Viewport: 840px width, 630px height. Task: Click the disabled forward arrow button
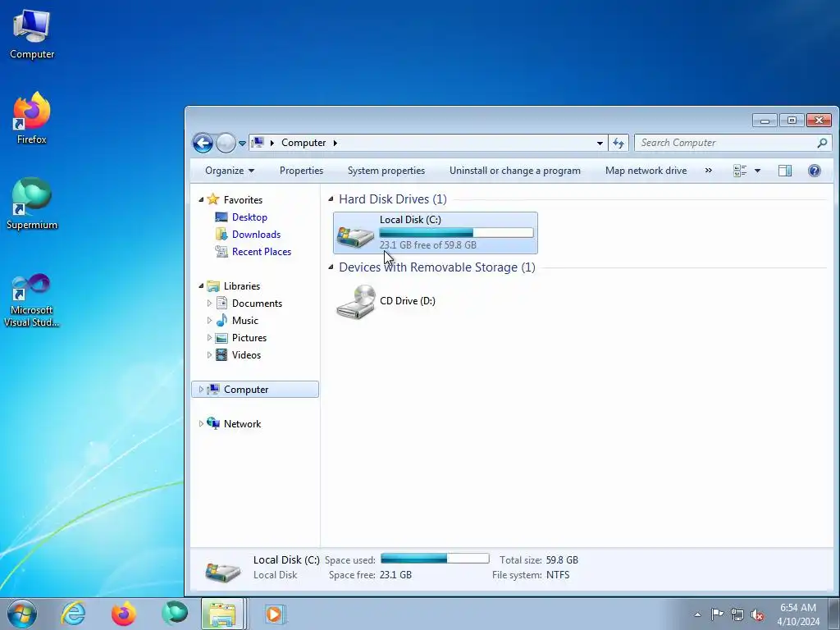pos(226,143)
